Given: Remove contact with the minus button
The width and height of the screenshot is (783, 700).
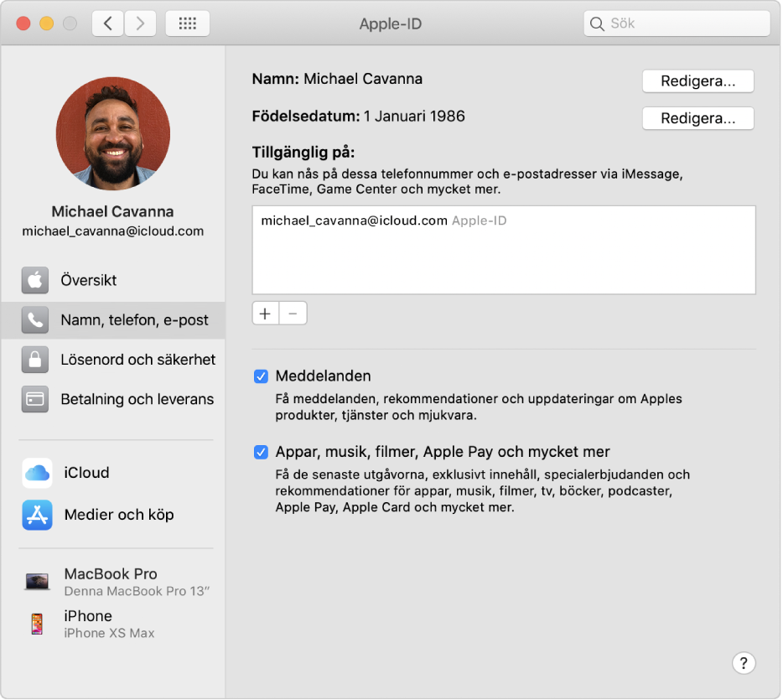Looking at the screenshot, I should (x=293, y=314).
